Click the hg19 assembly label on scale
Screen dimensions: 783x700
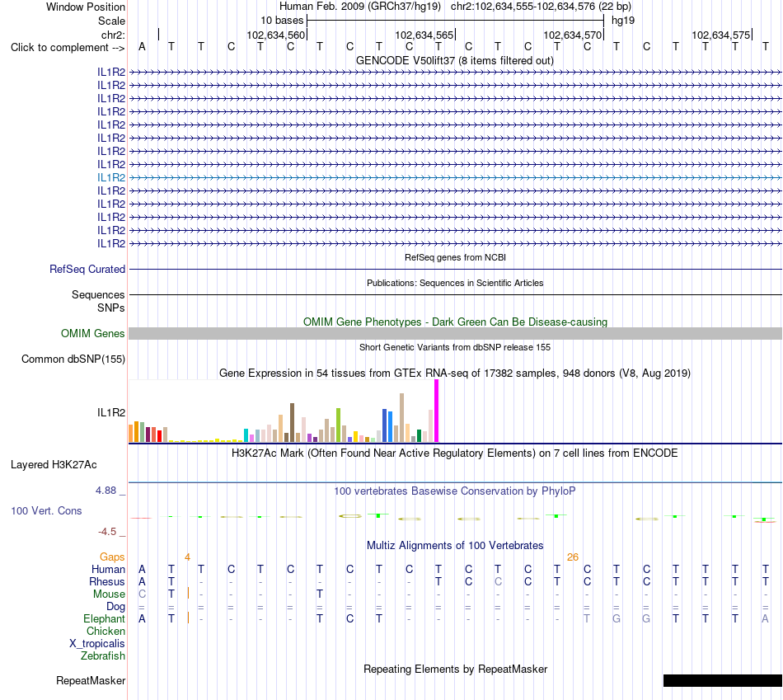click(623, 21)
